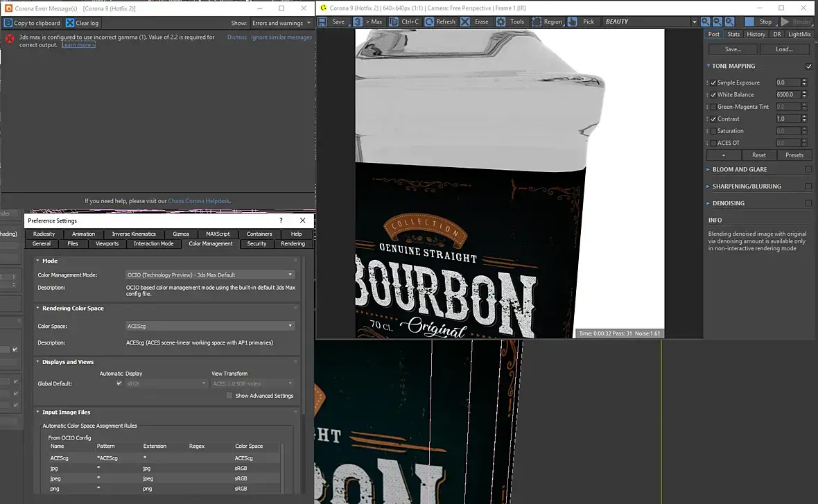The height and width of the screenshot is (504, 818).
Task: Click the Save icon in the Corona frame buffer
Action: 322,22
